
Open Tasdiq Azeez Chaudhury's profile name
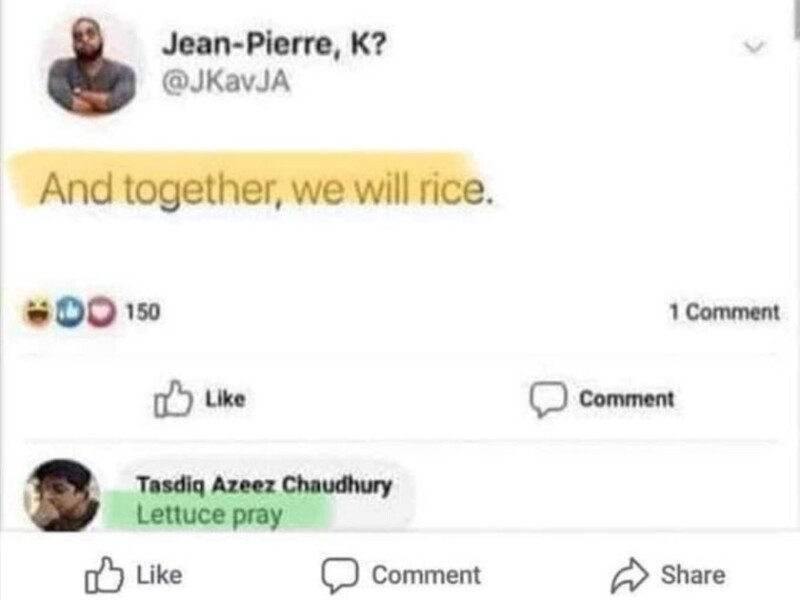pyautogui.click(x=263, y=485)
